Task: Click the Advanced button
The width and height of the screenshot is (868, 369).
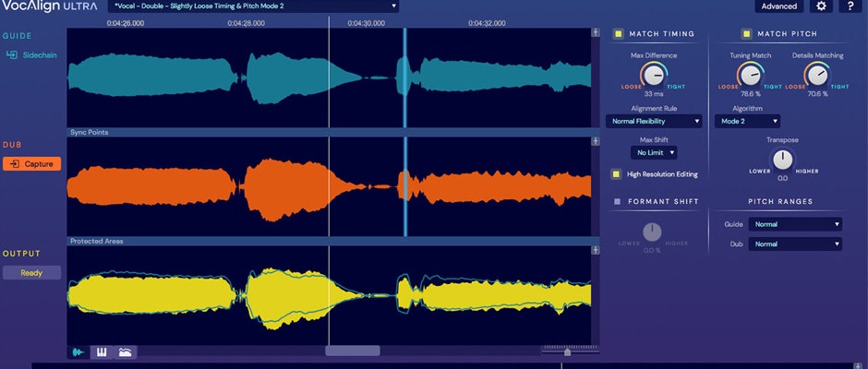Action: 778,6
